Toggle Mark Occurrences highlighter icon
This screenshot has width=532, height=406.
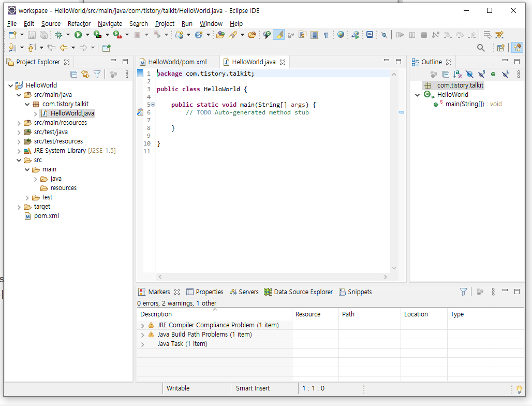coord(278,35)
